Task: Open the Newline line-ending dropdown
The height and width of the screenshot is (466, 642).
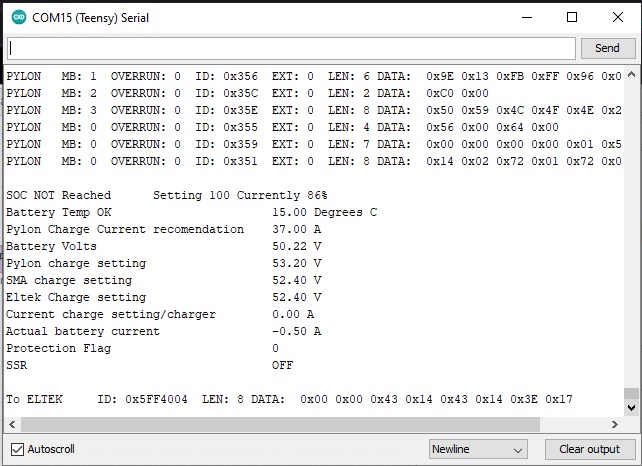Action: point(478,449)
